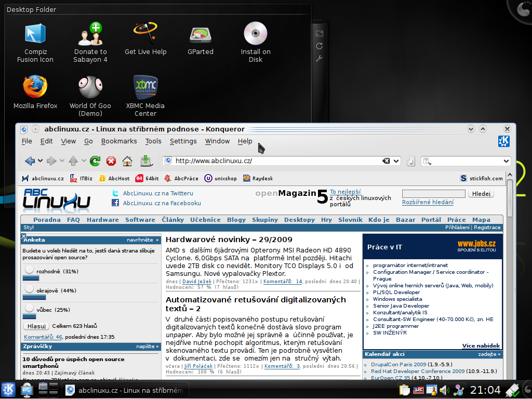
Task: Open the Donate to Sabayon 4 shortcut
Action: pos(90,43)
